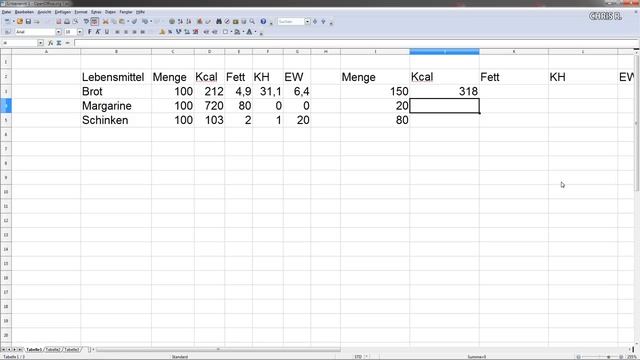Insert a hyperlink with the globe icon
The image size is (640, 360).
[172, 21]
